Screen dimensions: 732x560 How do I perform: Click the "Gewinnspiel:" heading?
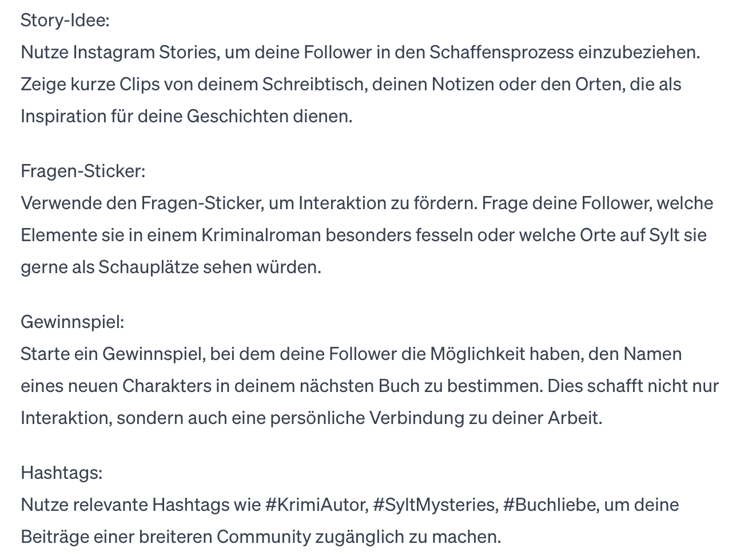tap(72, 322)
